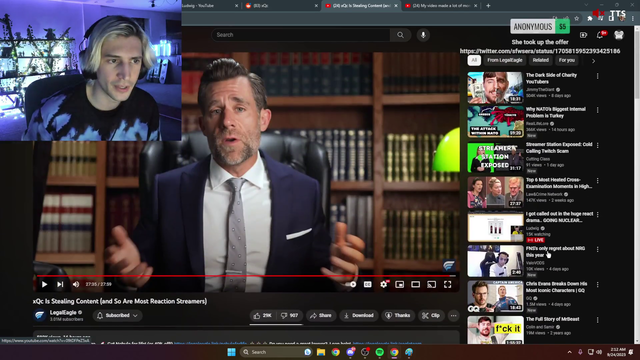The height and width of the screenshot is (360, 640).
Task: Open Top 6 Most Heated Cross-Examination video
Action: pyautogui.click(x=495, y=192)
